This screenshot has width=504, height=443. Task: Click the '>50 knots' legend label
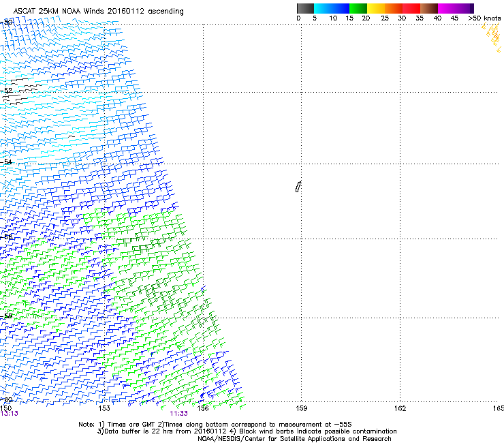[x=484, y=18]
